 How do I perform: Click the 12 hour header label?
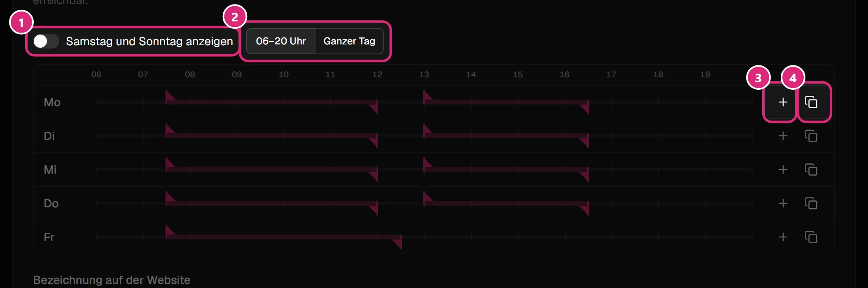[x=377, y=74]
